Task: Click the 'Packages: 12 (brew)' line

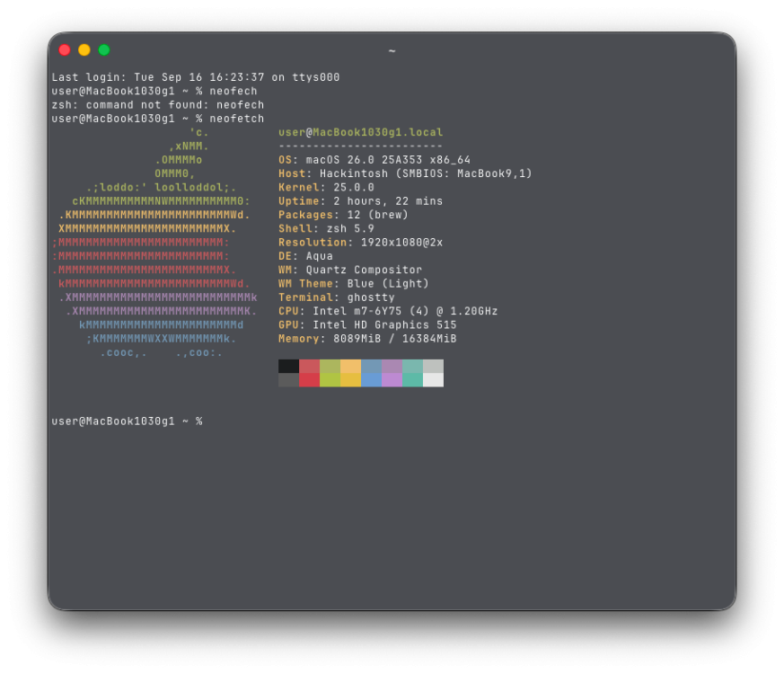Action: 343,215
